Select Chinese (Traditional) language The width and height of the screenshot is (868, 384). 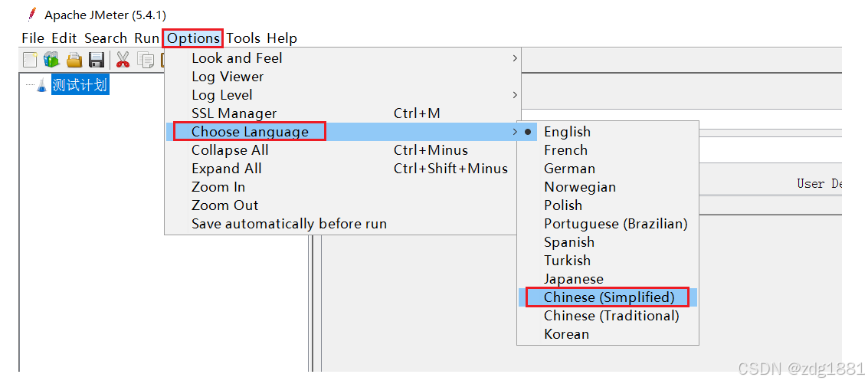click(x=608, y=316)
